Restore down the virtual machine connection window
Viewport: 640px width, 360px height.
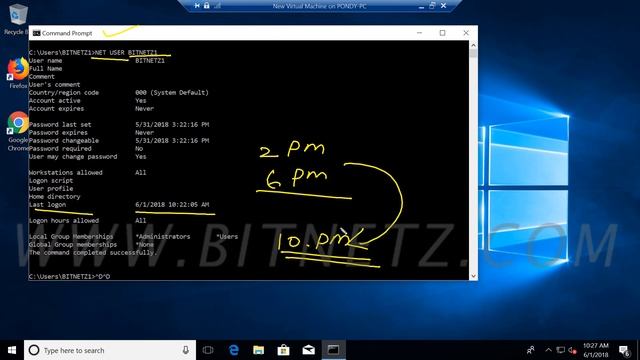click(432, 6)
